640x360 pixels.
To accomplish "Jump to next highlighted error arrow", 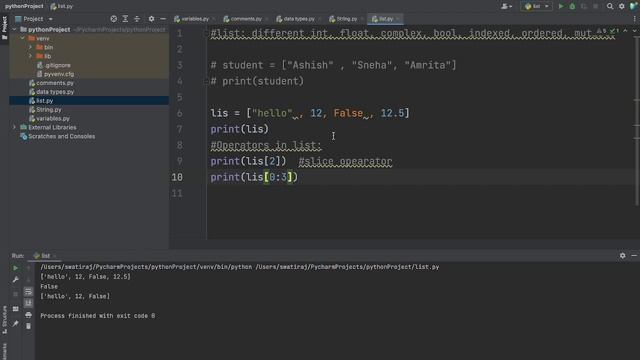I will [x=635, y=31].
